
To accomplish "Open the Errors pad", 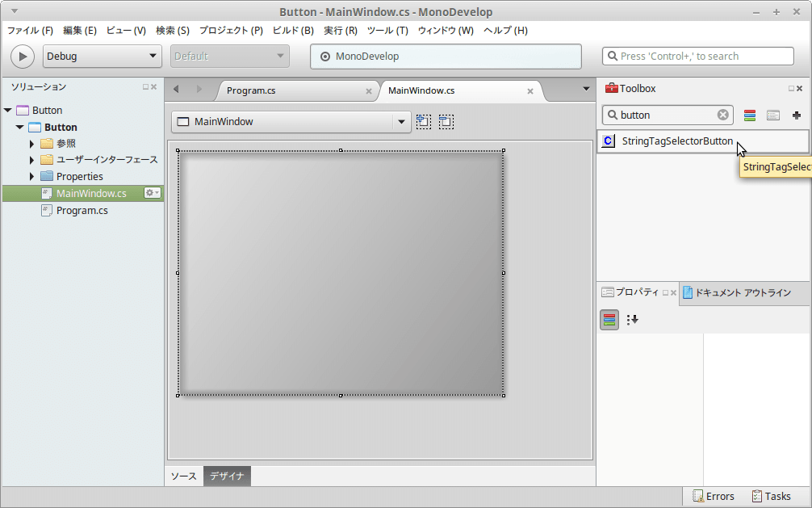I will coord(714,497).
